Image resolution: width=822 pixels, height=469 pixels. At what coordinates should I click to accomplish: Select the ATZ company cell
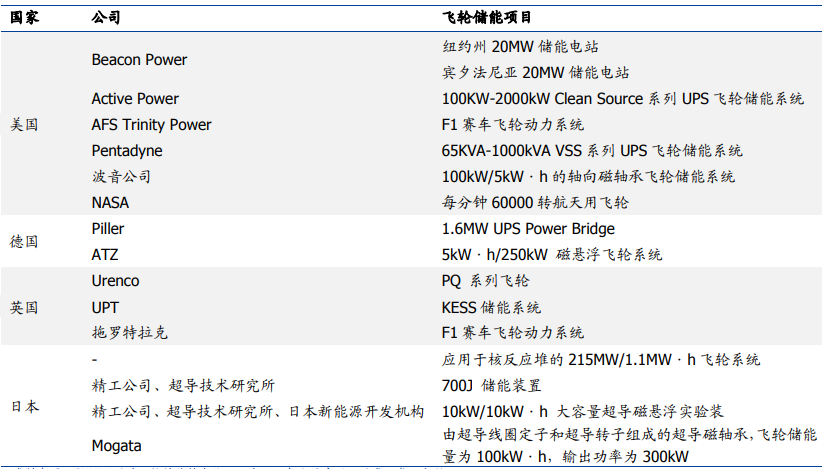click(x=105, y=255)
